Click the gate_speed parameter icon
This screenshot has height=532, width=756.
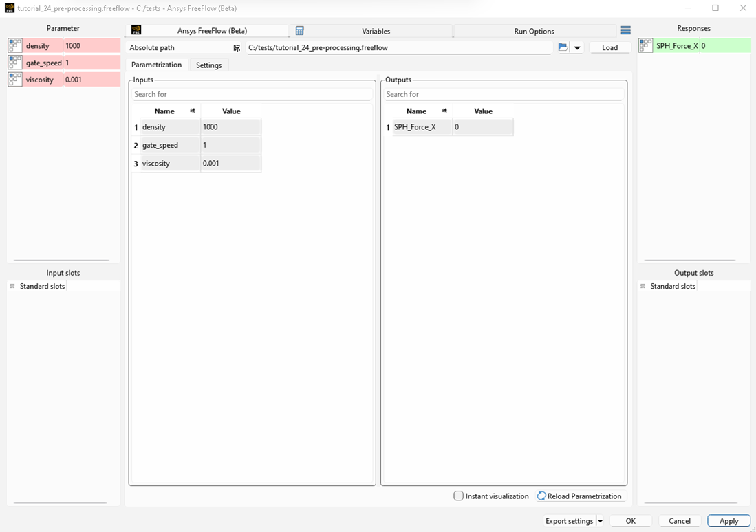[15, 63]
